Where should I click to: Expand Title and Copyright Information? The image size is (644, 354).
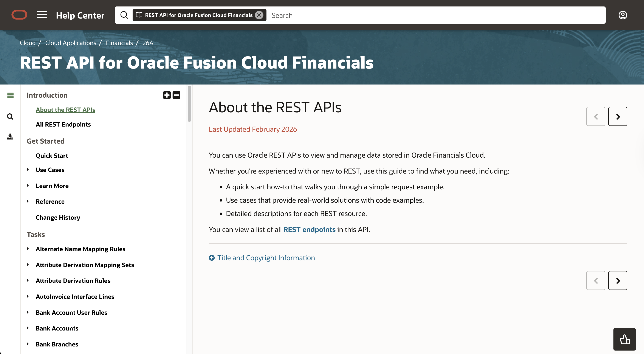[266, 258]
